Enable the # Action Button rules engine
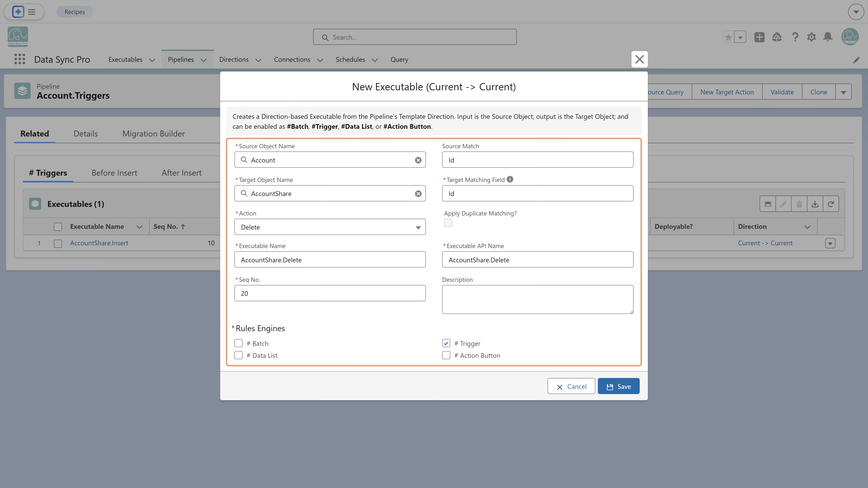The height and width of the screenshot is (488, 868). click(446, 355)
